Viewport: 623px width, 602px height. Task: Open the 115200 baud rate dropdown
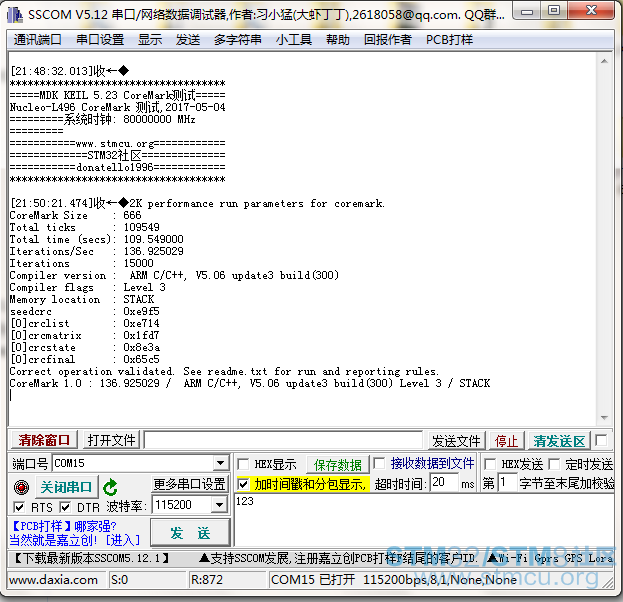tap(219, 505)
